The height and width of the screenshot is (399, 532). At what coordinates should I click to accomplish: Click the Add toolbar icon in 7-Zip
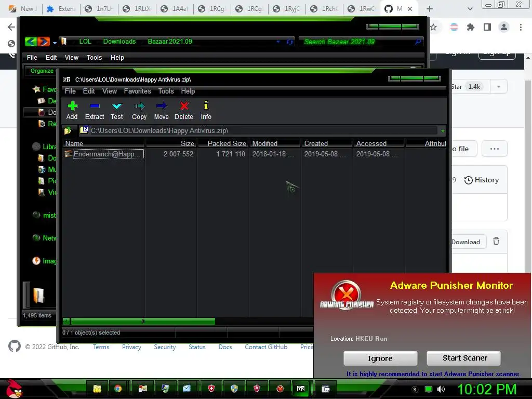tap(72, 110)
